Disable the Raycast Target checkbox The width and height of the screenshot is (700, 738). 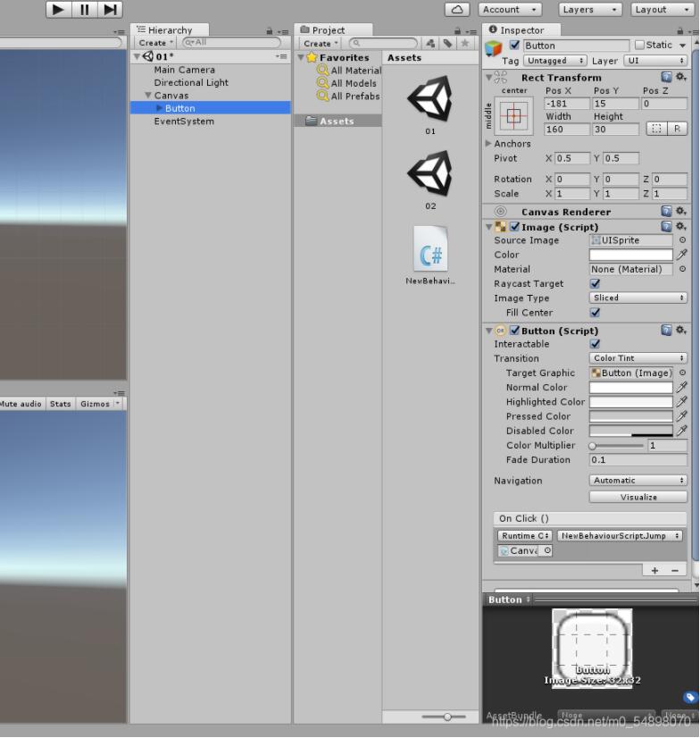point(596,284)
